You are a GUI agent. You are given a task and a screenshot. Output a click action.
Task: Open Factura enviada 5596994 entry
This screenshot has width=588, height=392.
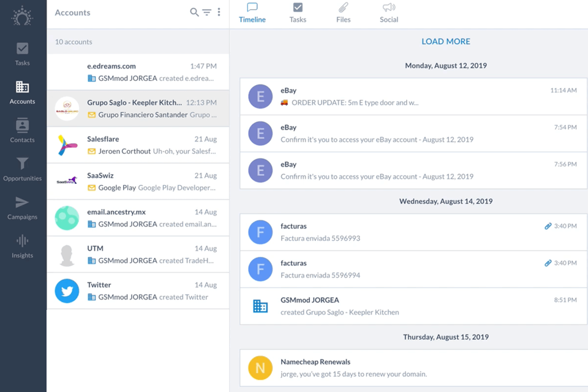[x=413, y=269]
